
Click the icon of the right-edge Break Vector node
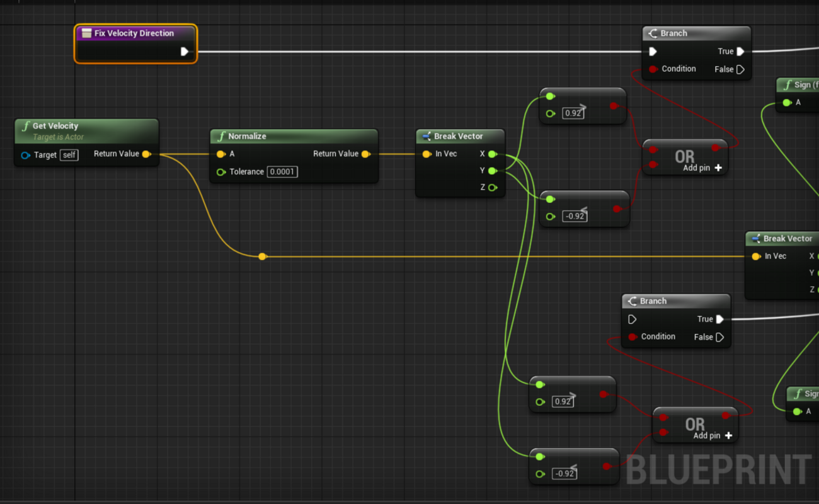(756, 239)
